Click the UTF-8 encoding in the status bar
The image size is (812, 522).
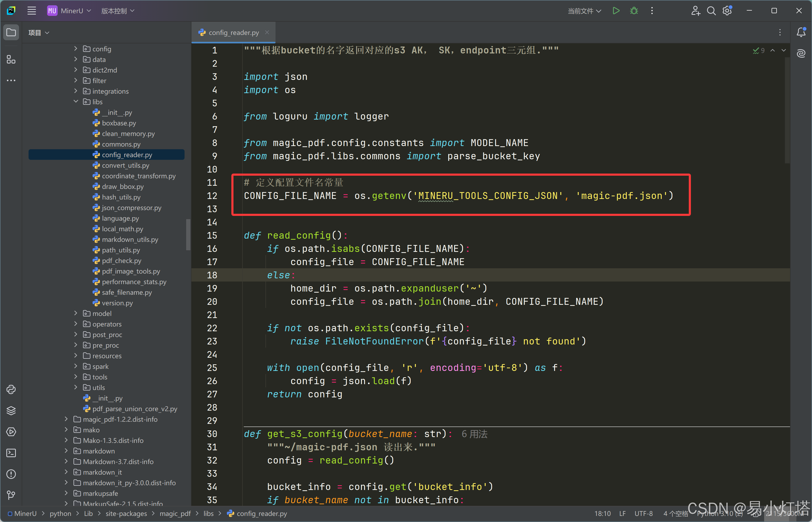pyautogui.click(x=643, y=514)
